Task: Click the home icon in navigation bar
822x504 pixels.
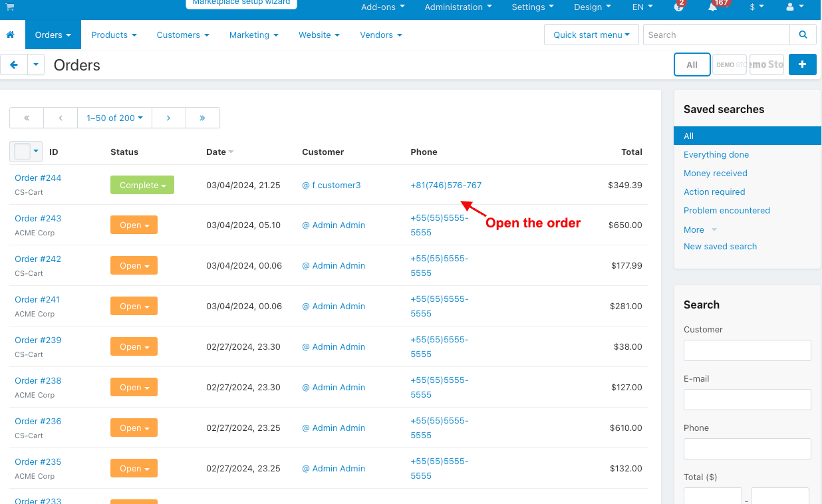Action: click(x=10, y=35)
